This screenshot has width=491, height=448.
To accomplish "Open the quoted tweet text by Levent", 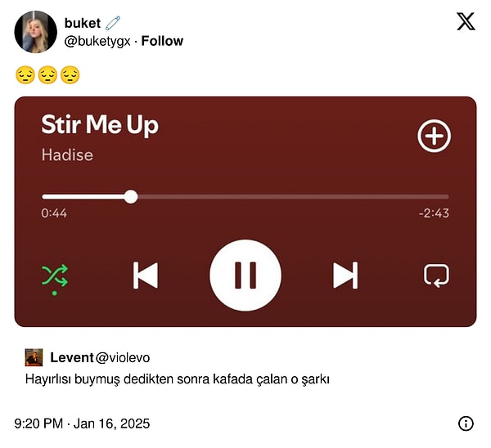I will pos(178,379).
